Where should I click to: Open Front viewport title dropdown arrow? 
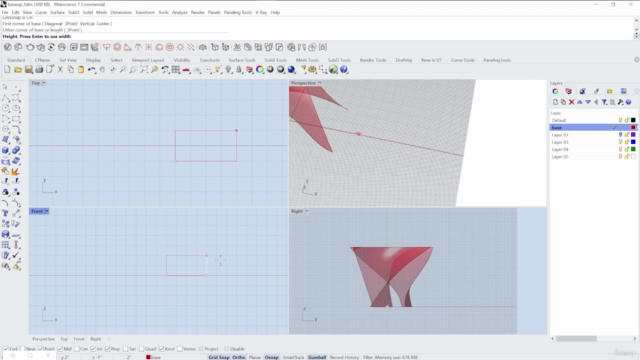pyautogui.click(x=47, y=211)
